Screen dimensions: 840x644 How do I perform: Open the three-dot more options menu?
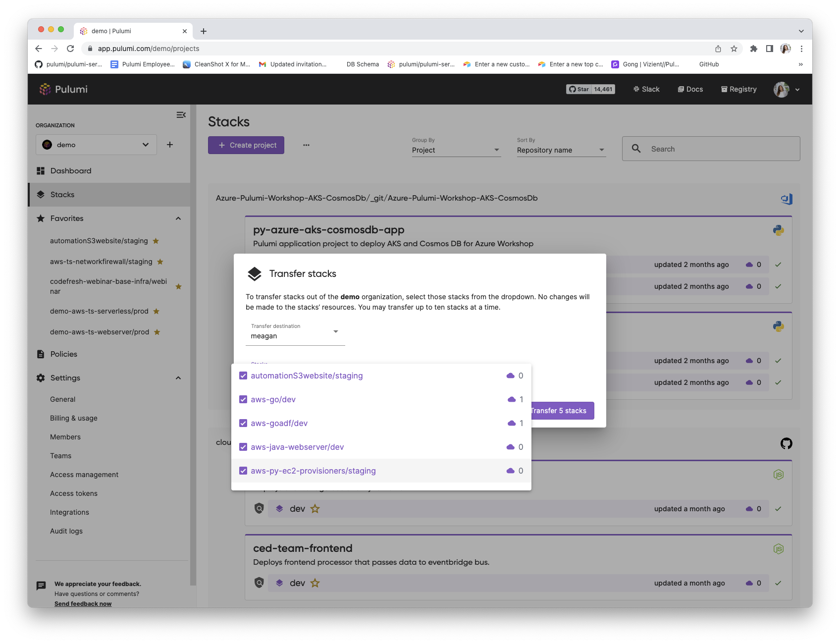[306, 145]
